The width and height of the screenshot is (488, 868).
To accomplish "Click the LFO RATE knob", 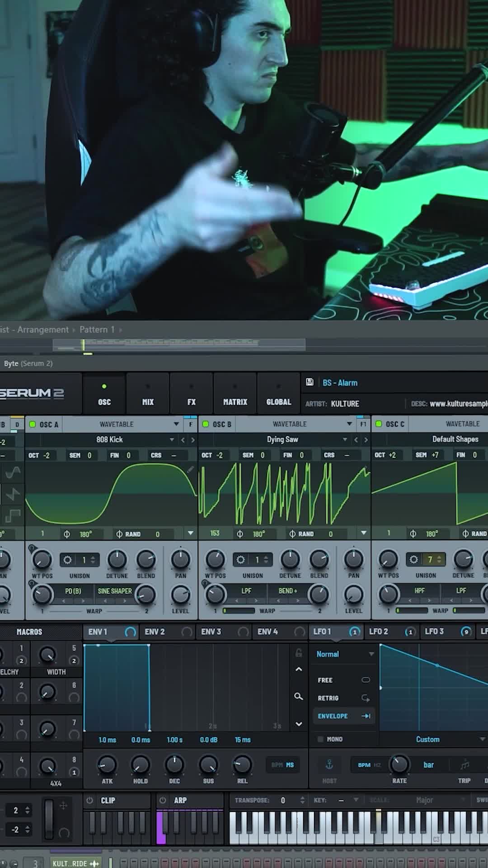I will click(x=399, y=764).
